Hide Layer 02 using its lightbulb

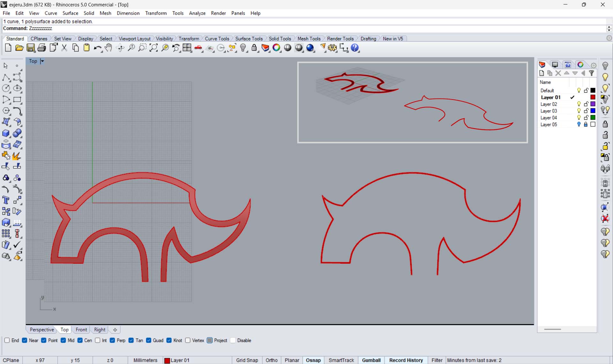click(579, 104)
